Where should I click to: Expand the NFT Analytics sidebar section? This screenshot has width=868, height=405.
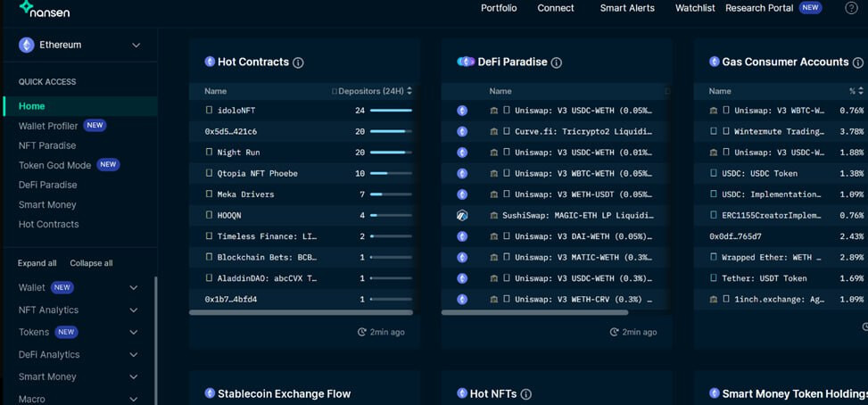[134, 310]
